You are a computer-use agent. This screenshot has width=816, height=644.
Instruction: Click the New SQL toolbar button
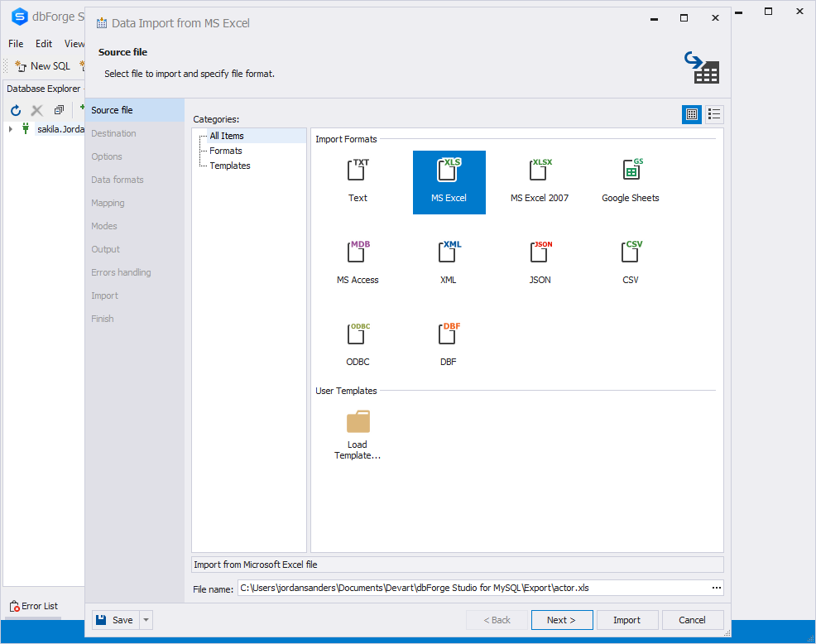pyautogui.click(x=43, y=66)
